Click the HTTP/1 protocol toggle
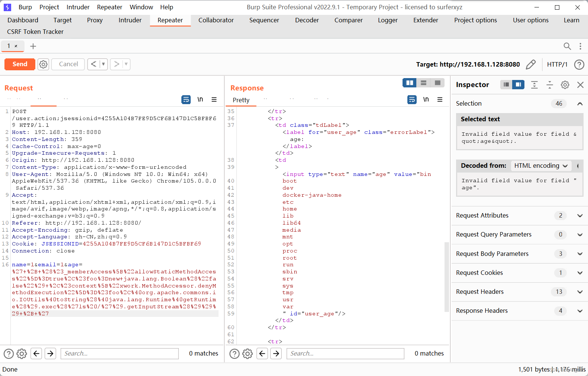 [x=557, y=64]
